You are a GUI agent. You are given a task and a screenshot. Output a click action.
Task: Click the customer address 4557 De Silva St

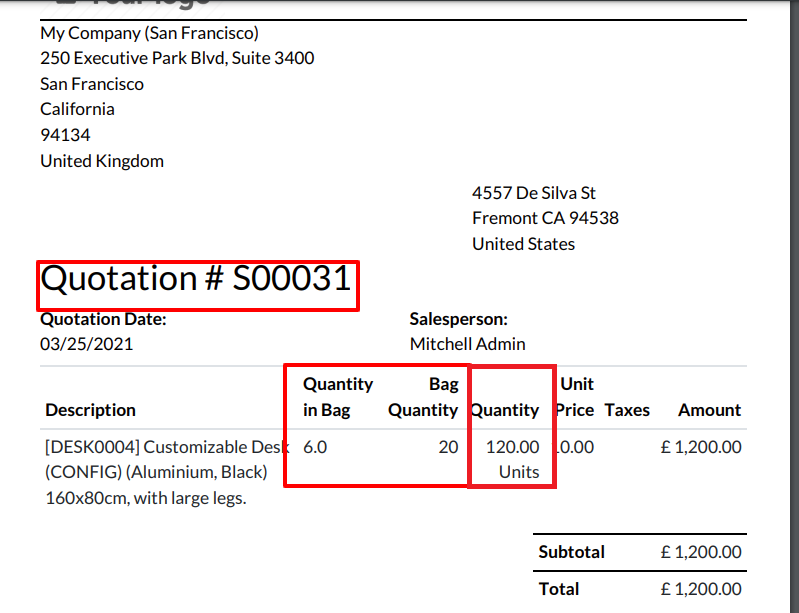(x=534, y=193)
